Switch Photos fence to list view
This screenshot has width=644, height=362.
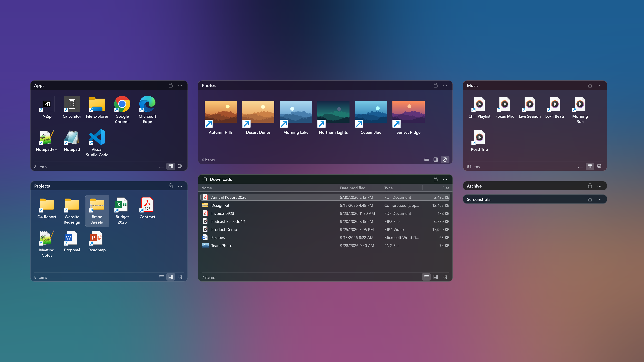[x=426, y=160]
